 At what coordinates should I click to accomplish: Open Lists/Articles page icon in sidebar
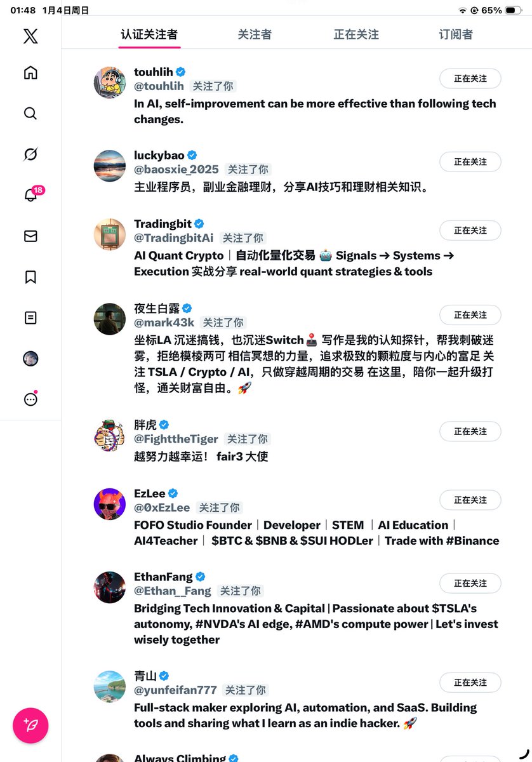pyautogui.click(x=30, y=317)
